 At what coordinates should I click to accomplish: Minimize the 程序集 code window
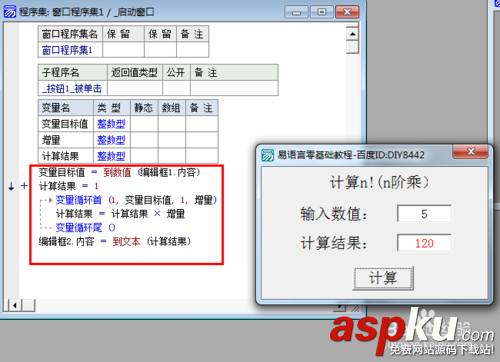pyautogui.click(x=297, y=12)
